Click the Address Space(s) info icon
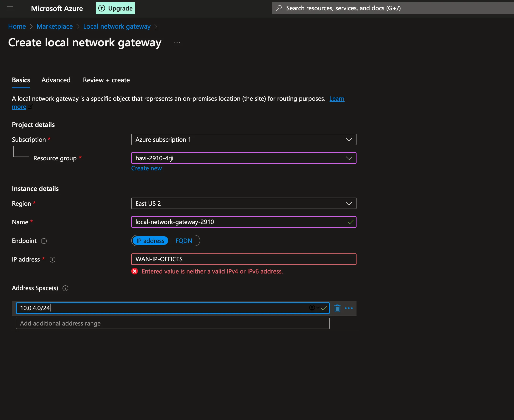 pos(65,288)
